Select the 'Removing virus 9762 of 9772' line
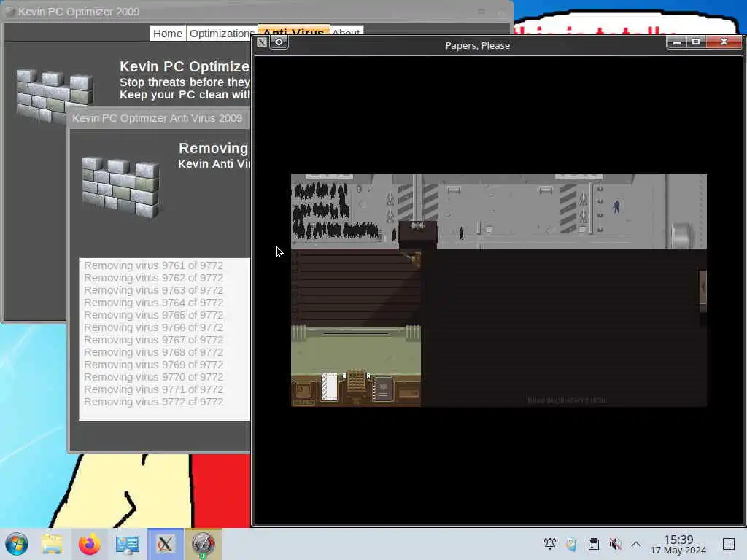Image resolution: width=747 pixels, height=560 pixels. [153, 278]
